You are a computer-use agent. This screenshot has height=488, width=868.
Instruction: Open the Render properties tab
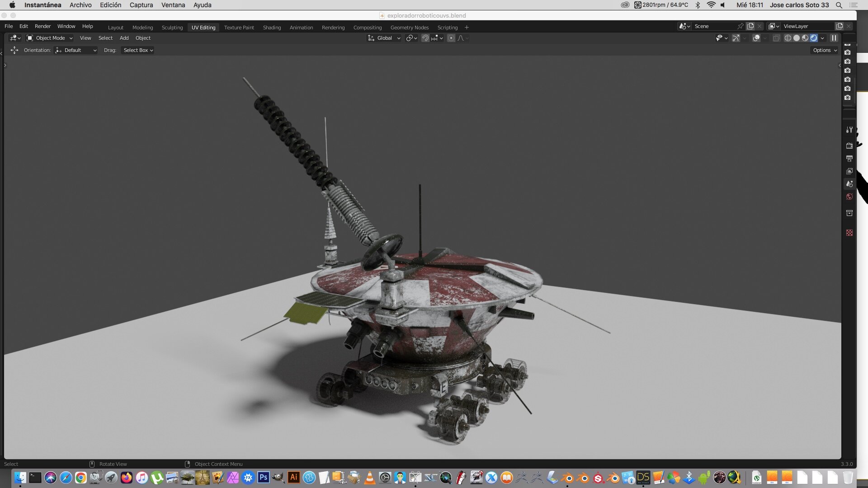point(849,145)
